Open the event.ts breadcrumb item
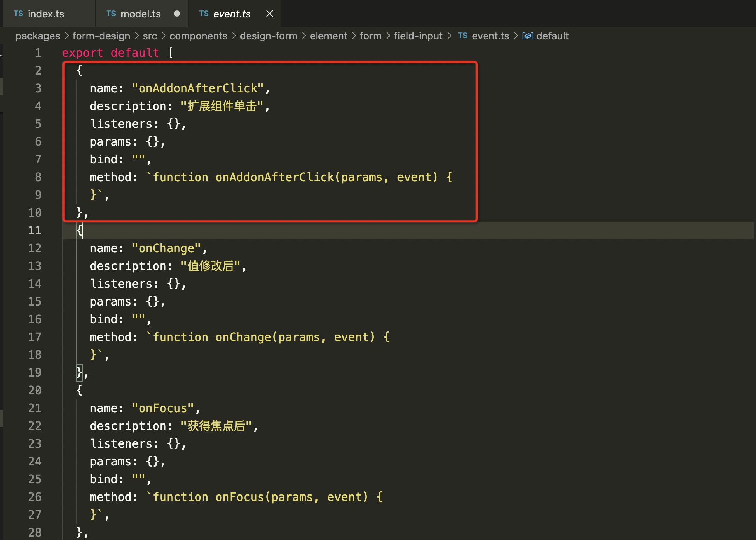Image resolution: width=756 pixels, height=540 pixels. (490, 36)
